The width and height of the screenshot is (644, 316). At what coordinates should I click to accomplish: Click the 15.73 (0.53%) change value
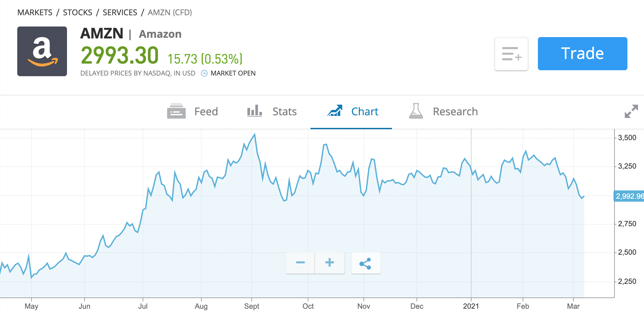pos(205,59)
